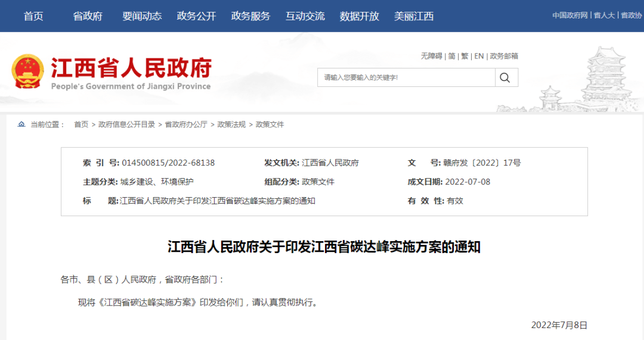Click 政府信息公开目录 in breadcrumb
Viewport: 644px width, 340px height.
click(x=126, y=124)
